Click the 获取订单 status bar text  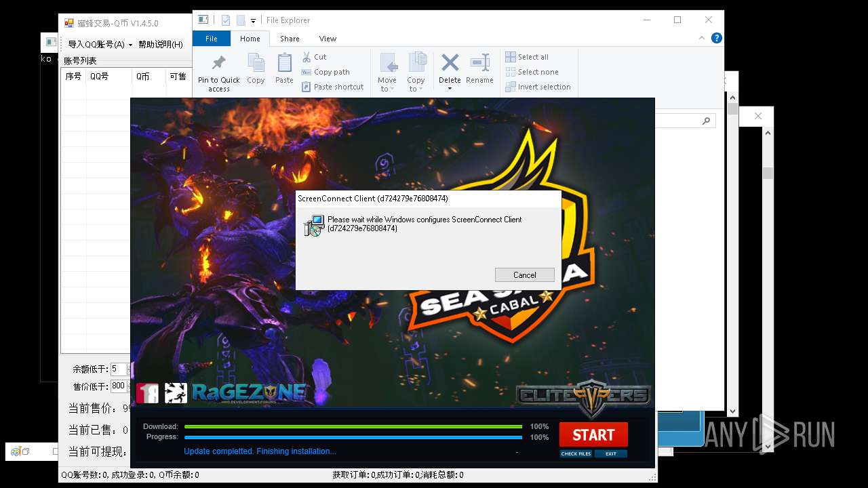(x=398, y=475)
